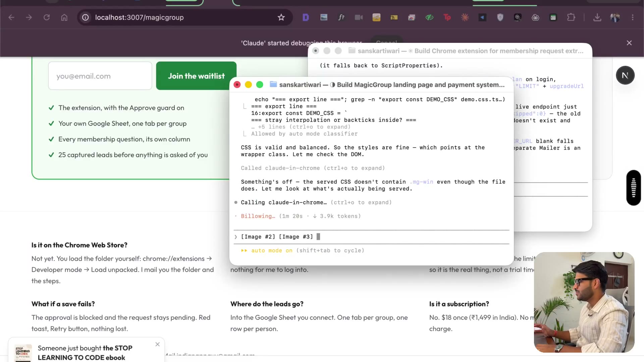
Task: Open the Extensions puzzle-piece menu
Action: [571, 17]
